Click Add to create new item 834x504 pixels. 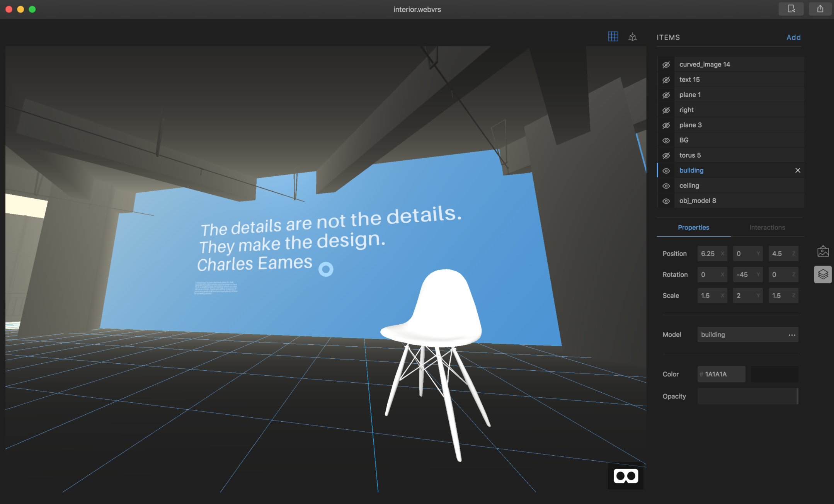[x=793, y=37]
